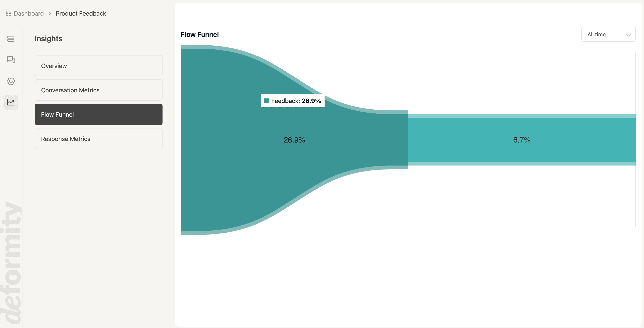Open Settings via the gear icon
The width and height of the screenshot is (644, 328).
point(11,81)
